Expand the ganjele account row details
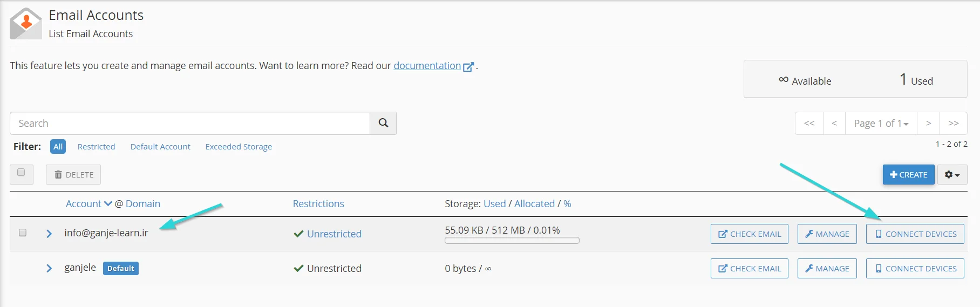The image size is (980, 307). click(x=49, y=268)
